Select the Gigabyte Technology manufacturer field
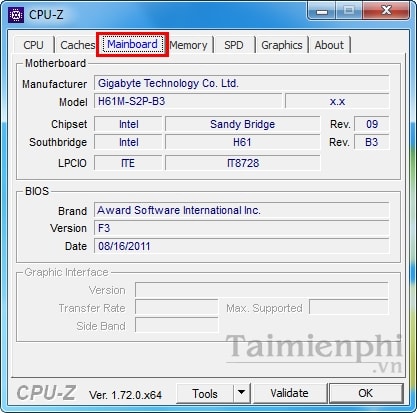 click(x=241, y=83)
